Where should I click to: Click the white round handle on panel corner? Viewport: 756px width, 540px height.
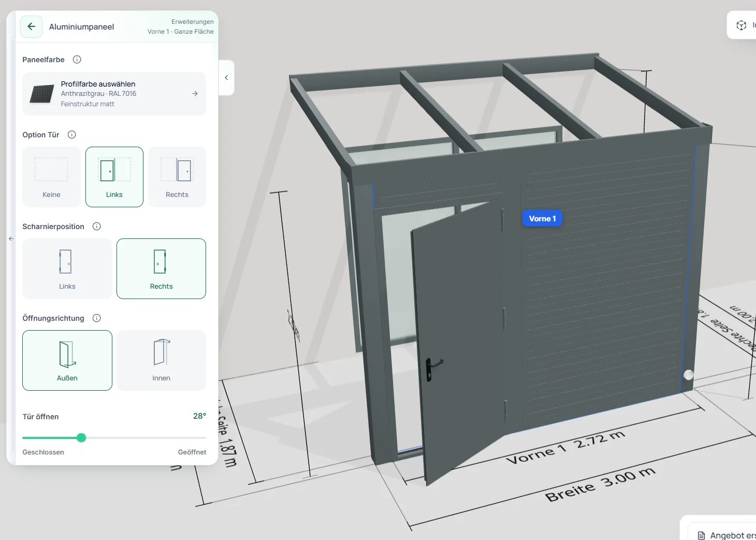(x=689, y=375)
